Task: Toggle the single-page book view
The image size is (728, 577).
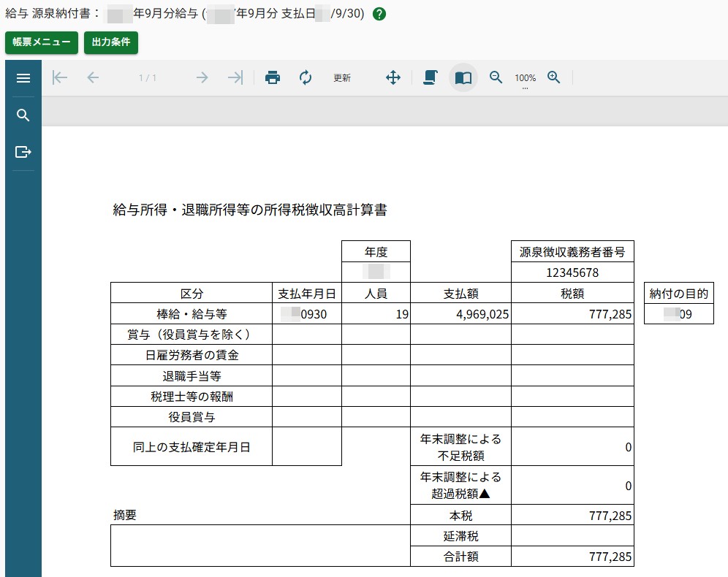Action: click(x=463, y=77)
